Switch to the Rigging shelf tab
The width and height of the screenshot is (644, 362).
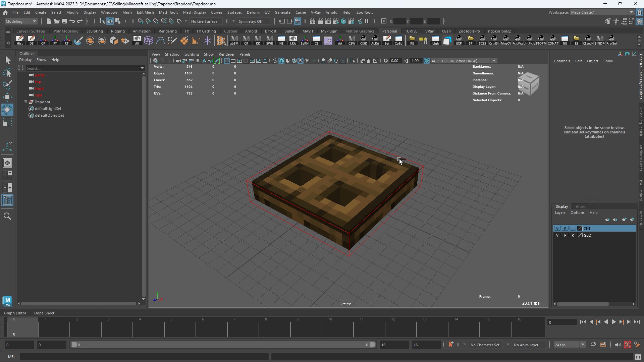point(118,31)
